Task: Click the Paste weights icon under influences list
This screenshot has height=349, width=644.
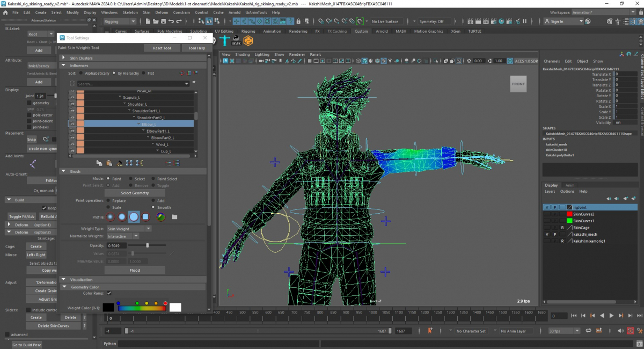Action: 109,163
